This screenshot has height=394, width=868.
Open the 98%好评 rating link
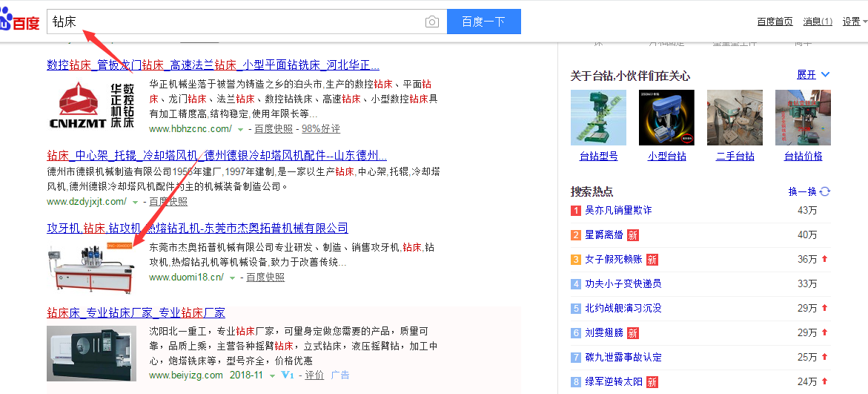click(x=320, y=128)
